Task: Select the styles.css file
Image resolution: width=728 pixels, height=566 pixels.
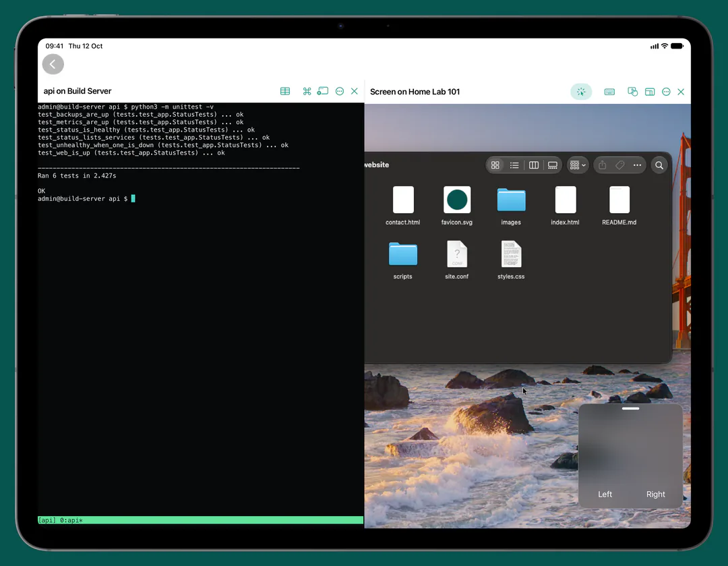Action: pos(511,260)
